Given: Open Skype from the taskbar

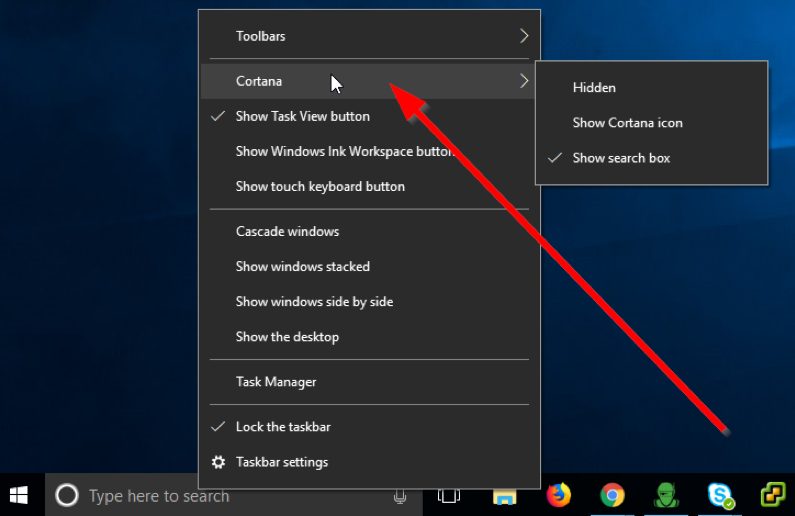Looking at the screenshot, I should tap(720, 495).
